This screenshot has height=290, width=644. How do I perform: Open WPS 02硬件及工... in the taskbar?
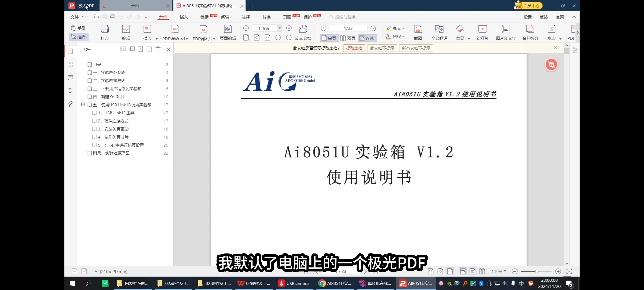pos(254,283)
